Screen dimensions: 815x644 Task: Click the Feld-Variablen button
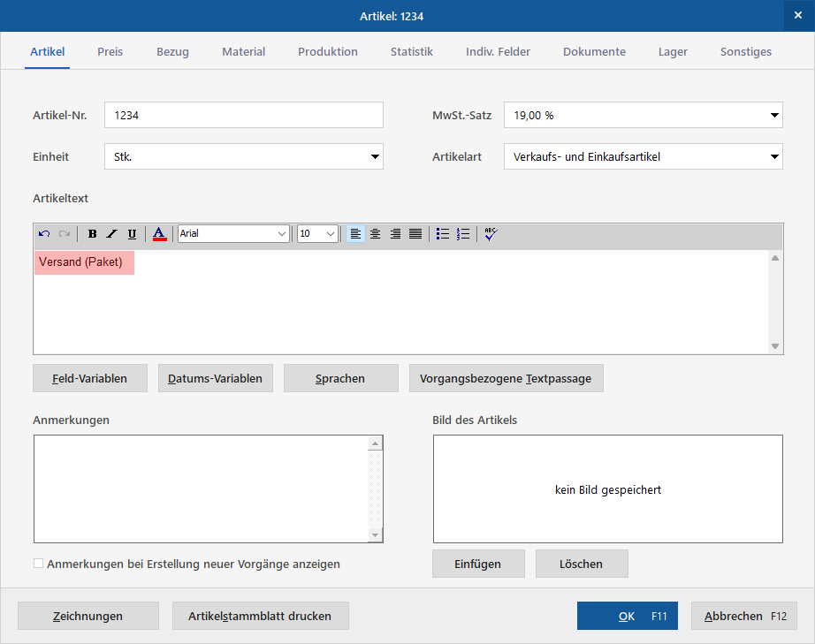[x=90, y=378]
